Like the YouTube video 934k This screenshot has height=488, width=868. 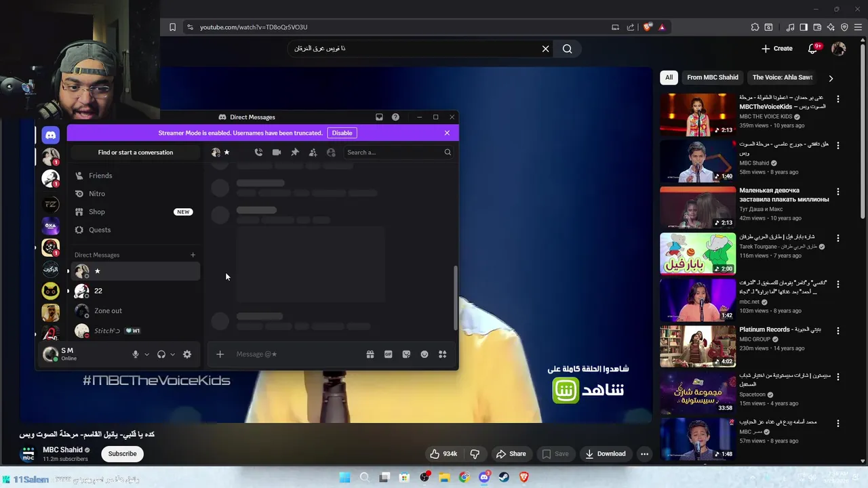tap(443, 454)
